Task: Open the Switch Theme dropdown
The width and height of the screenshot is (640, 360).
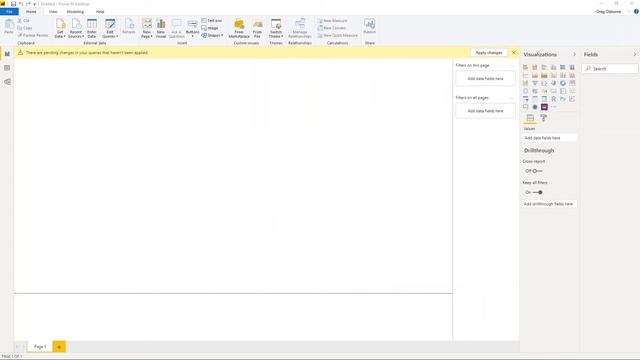Action: [276, 28]
